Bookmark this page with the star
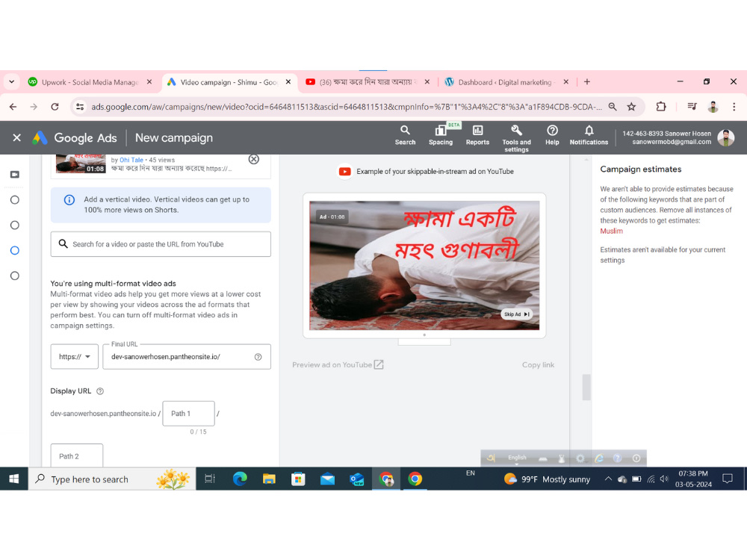747x560 pixels. tap(631, 107)
